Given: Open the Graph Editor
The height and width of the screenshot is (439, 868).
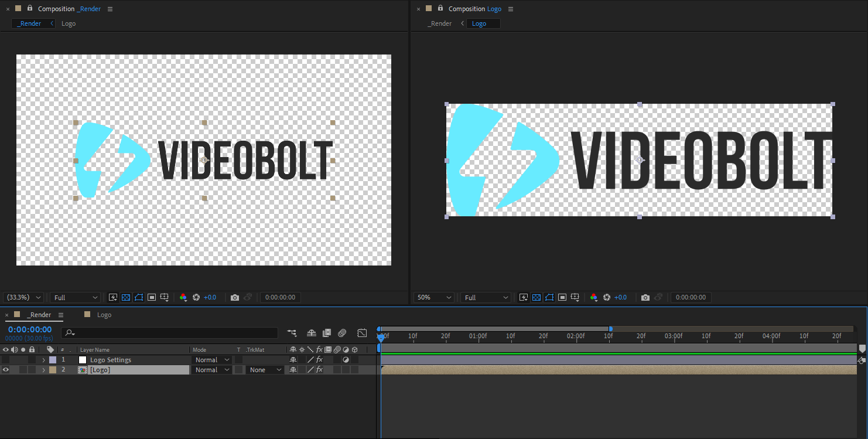Looking at the screenshot, I should 363,333.
